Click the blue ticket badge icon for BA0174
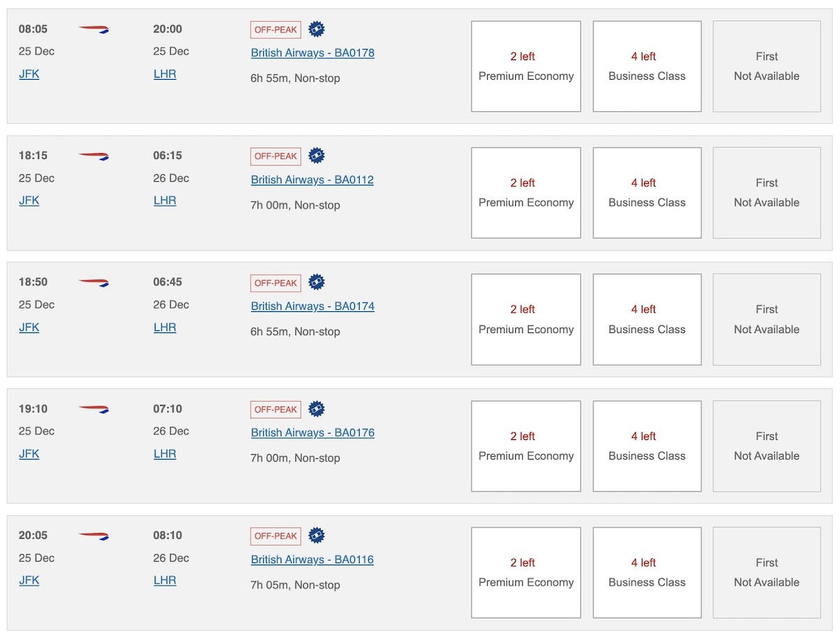Viewport: 840px width, 638px height. coord(316,283)
